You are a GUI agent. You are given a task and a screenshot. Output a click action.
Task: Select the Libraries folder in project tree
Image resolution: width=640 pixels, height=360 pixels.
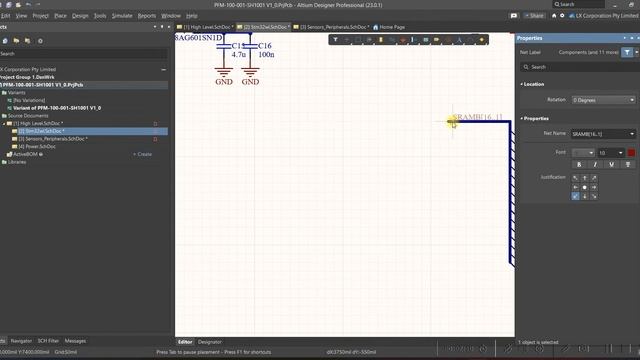17,162
